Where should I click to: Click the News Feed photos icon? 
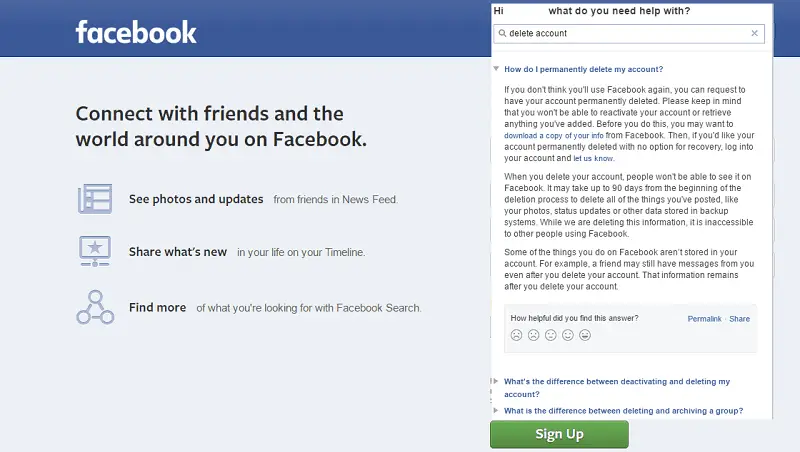(x=95, y=199)
